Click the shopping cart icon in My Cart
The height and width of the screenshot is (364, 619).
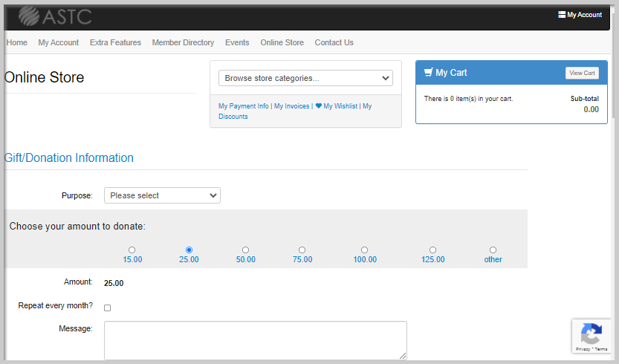[428, 72]
